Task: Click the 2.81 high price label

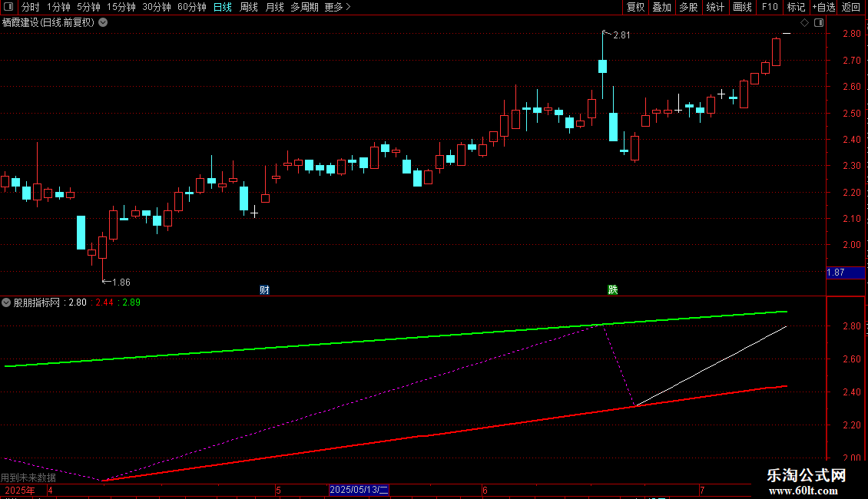Action: tap(621, 35)
